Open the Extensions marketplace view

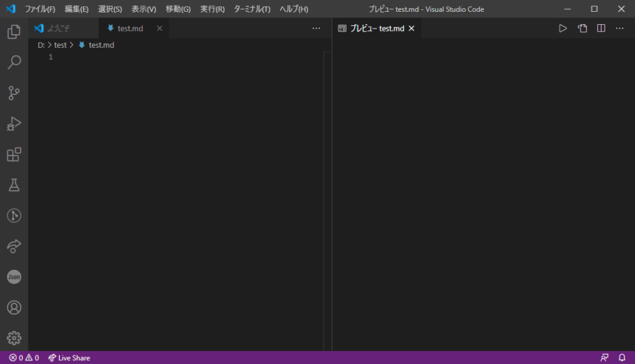[14, 154]
